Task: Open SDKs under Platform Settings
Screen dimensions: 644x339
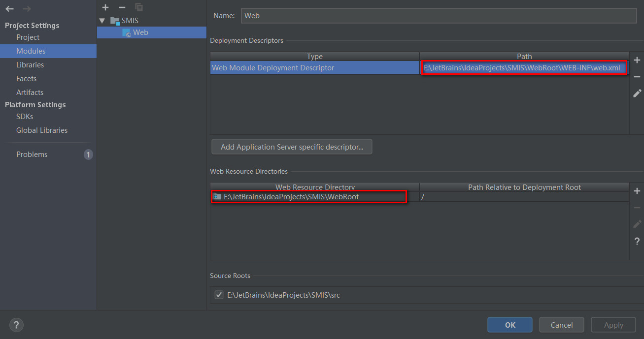Action: pyautogui.click(x=25, y=117)
